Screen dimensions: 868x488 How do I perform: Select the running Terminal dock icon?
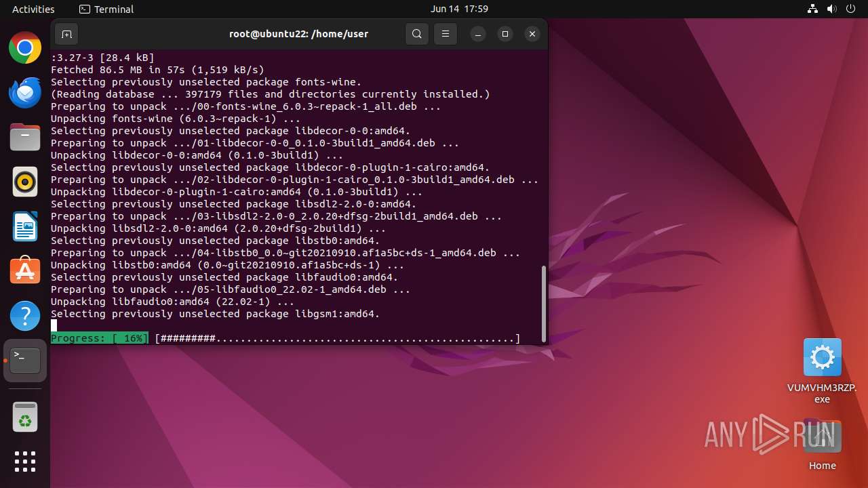pos(25,360)
